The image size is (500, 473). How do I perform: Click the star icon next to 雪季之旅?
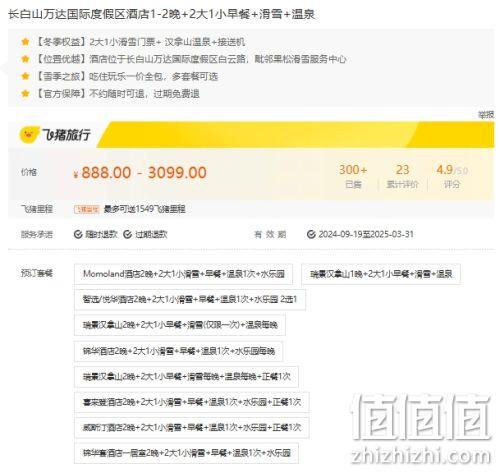pos(25,76)
